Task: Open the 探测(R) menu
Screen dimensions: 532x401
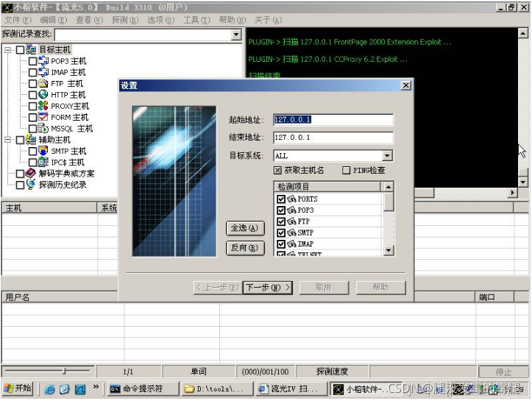Action: pyautogui.click(x=125, y=20)
